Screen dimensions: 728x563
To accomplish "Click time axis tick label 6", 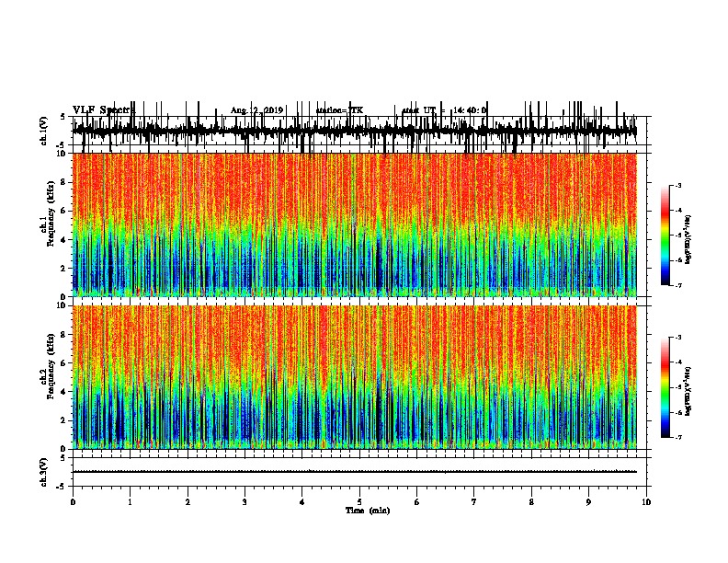I will (417, 502).
